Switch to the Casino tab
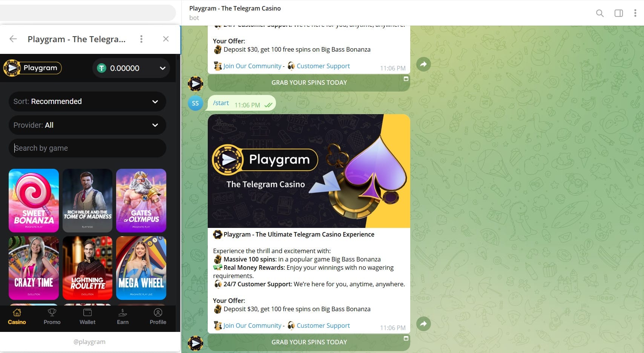This screenshot has height=353, width=644. point(17,317)
